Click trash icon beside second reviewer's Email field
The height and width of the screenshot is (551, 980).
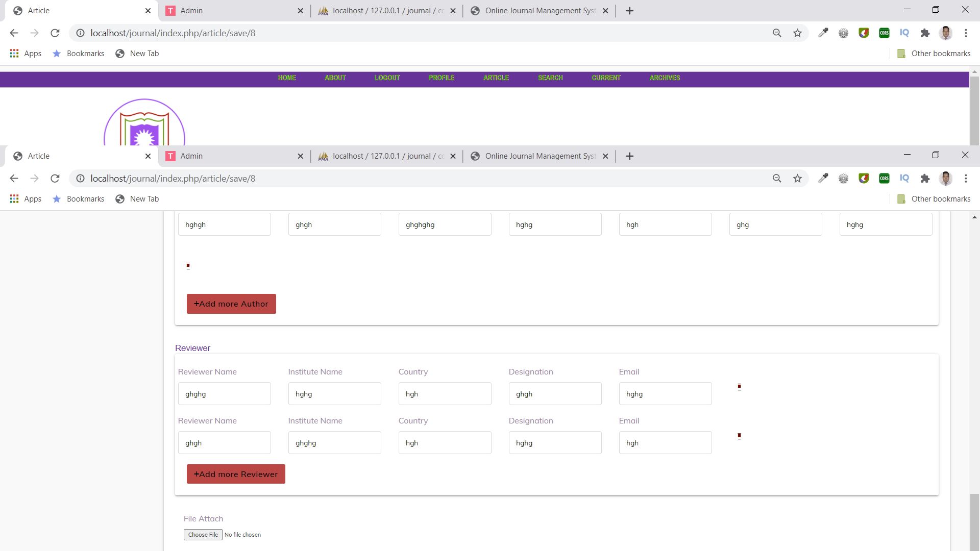(x=739, y=436)
